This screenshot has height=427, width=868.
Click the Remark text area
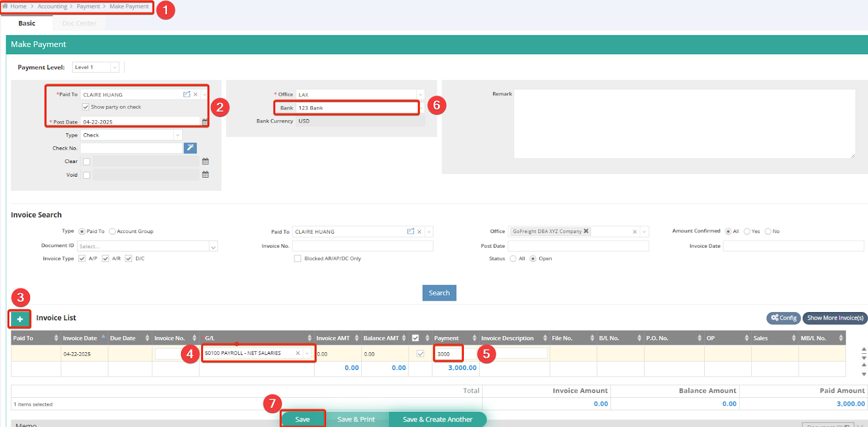tap(684, 124)
